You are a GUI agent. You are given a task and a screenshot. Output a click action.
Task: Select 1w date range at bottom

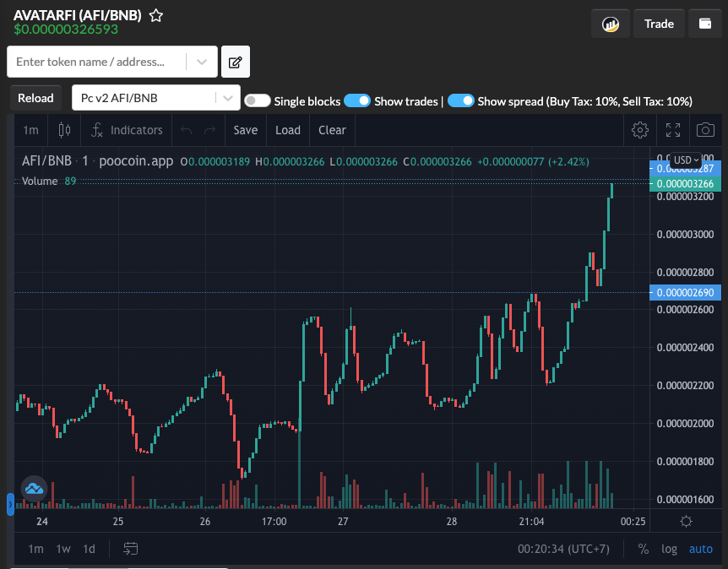point(63,549)
